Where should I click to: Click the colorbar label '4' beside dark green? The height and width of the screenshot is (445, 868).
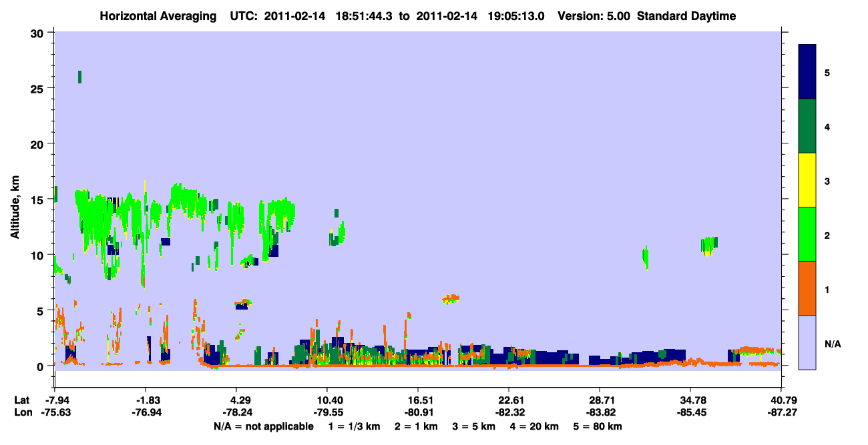827,126
